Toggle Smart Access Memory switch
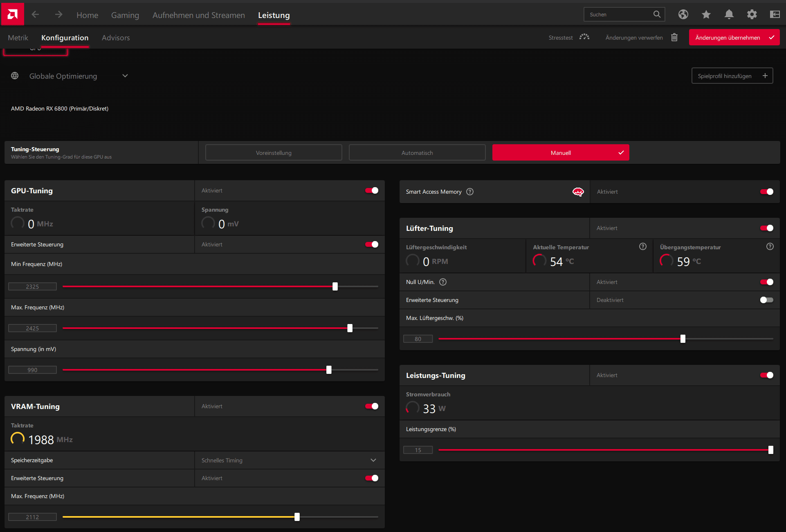 767,192
